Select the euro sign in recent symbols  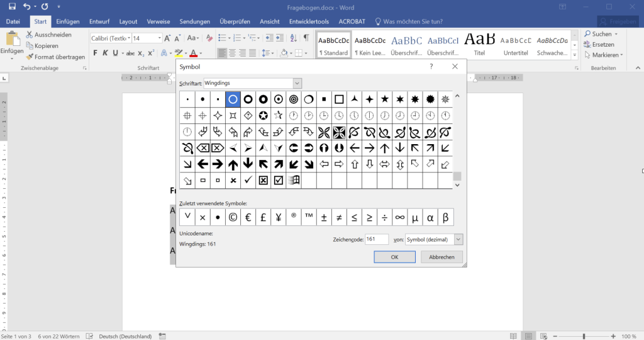[248, 217]
